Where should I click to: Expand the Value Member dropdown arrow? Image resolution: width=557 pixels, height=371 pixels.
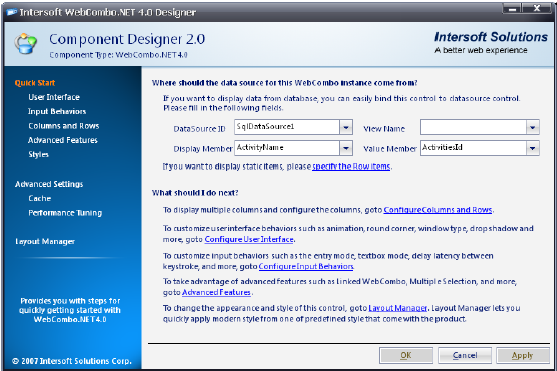tap(532, 148)
